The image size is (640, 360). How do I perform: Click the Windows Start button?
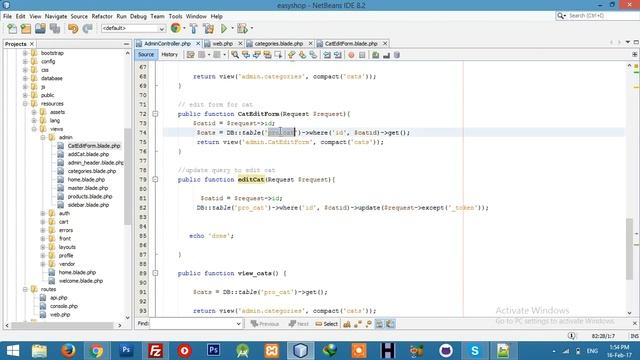tap(13, 351)
